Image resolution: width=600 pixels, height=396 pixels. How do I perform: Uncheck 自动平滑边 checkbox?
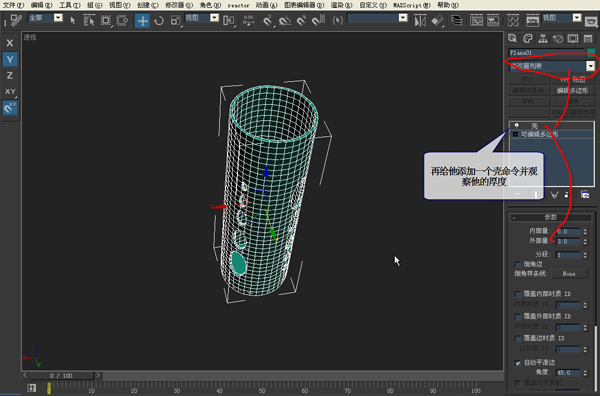pos(518,363)
